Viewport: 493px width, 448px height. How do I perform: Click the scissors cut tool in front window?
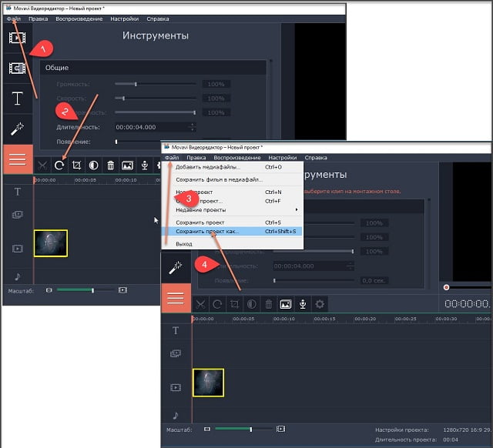click(200, 304)
